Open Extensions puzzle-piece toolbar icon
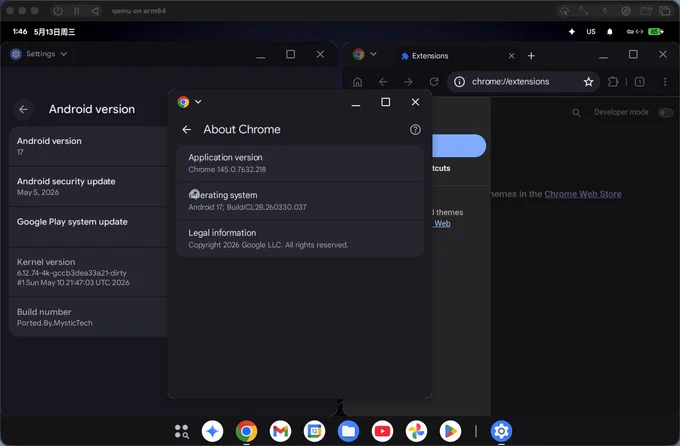This screenshot has width=680, height=446. 613,82
